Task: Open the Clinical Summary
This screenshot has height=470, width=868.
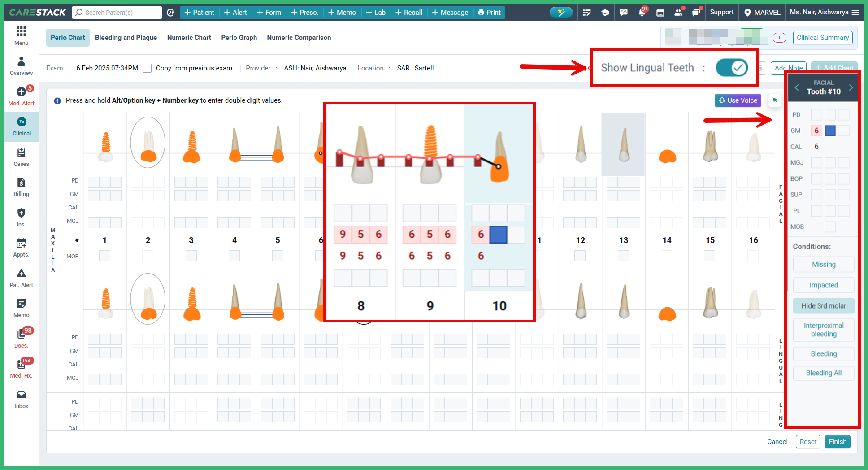Action: [x=822, y=38]
